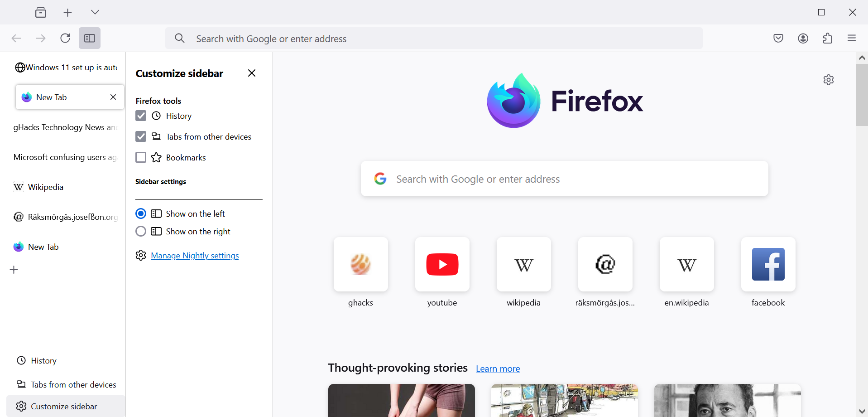
Task: Open the account profile icon
Action: point(803,38)
